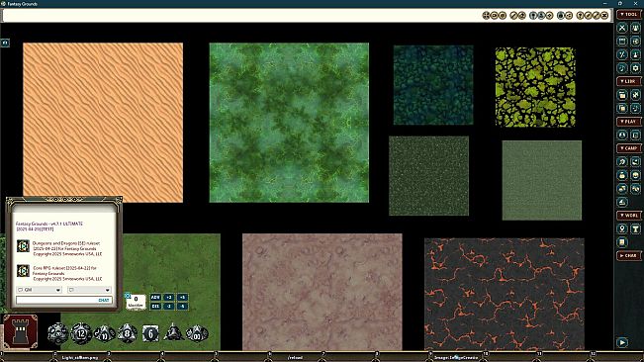Click the X close icon in image toolbar
Image resolution: width=644 pixels, height=362 pixels.
click(x=604, y=16)
